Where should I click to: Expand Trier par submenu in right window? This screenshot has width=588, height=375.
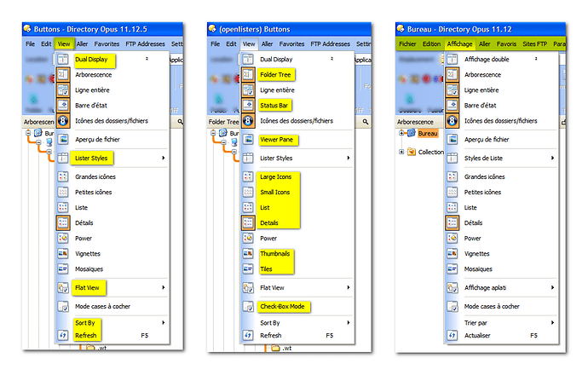[552, 322]
